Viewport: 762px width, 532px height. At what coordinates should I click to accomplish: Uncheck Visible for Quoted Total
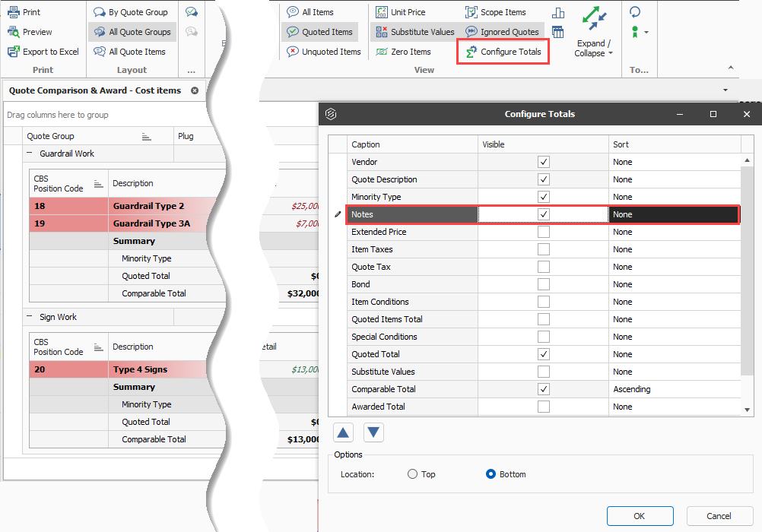pos(543,354)
